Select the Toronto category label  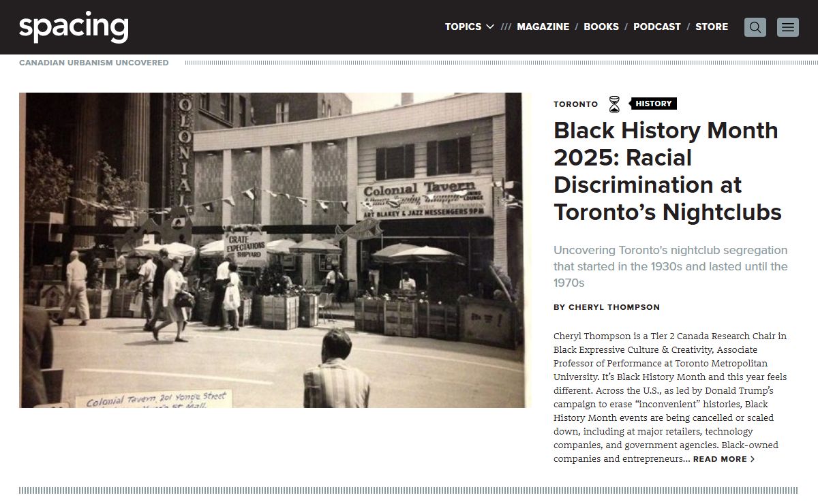575,104
